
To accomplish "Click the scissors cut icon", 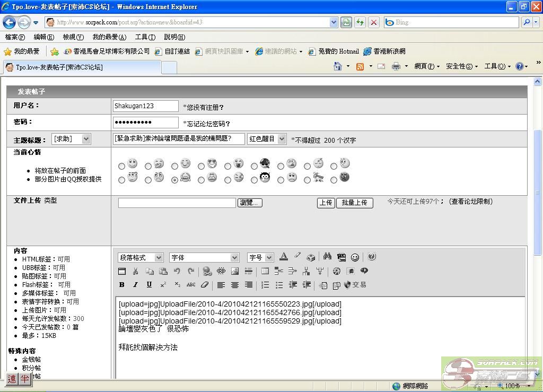I will click(135, 271).
